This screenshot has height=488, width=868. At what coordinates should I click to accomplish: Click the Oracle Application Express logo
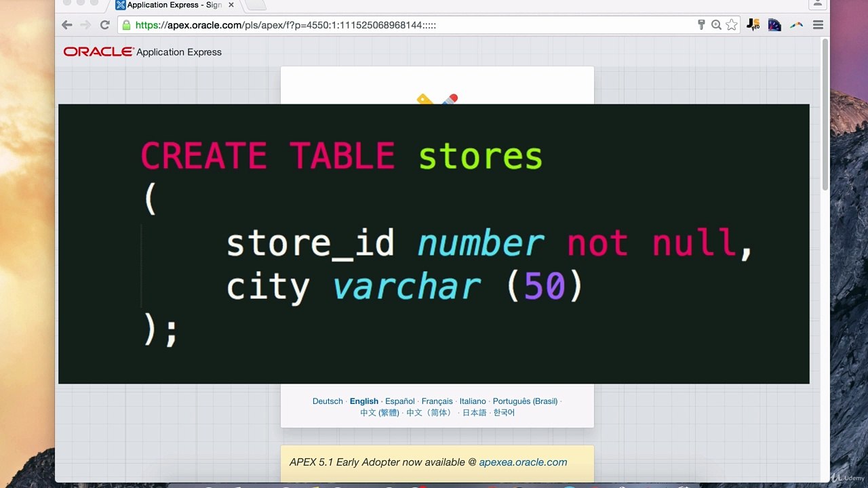pyautogui.click(x=142, y=52)
